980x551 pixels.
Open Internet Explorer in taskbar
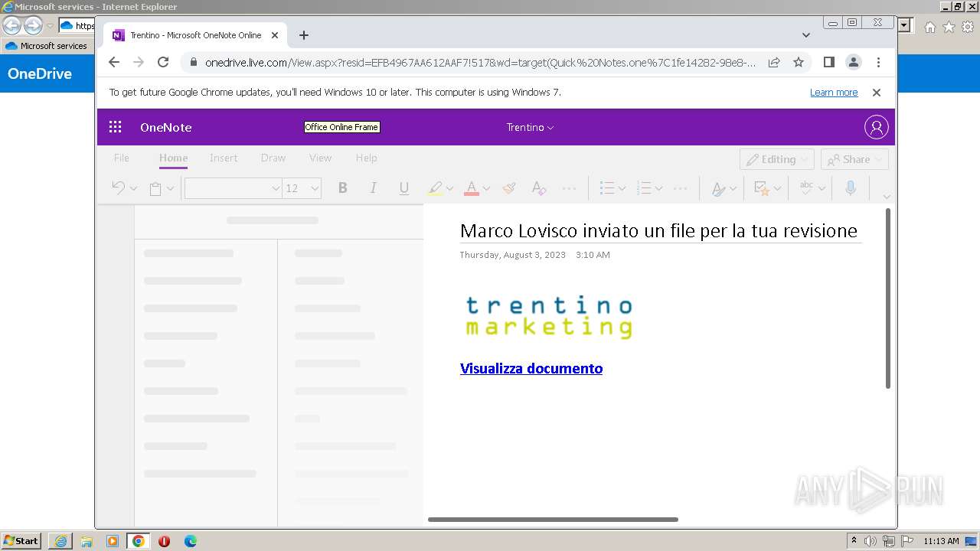coord(60,541)
